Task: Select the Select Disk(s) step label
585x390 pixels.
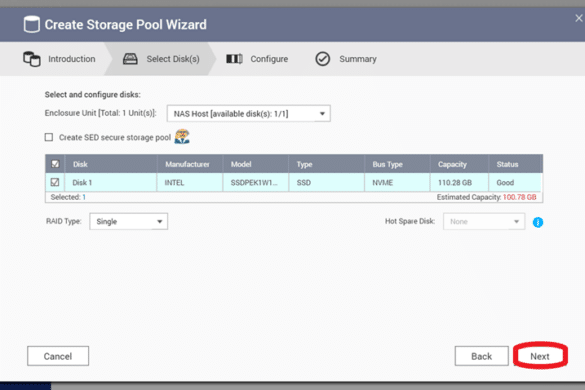Action: click(173, 59)
